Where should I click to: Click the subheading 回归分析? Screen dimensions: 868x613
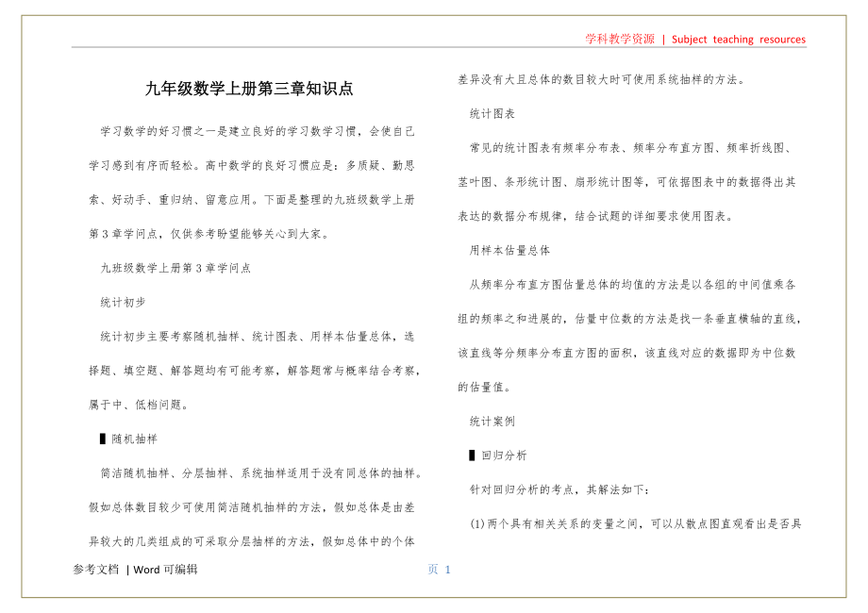click(x=504, y=456)
